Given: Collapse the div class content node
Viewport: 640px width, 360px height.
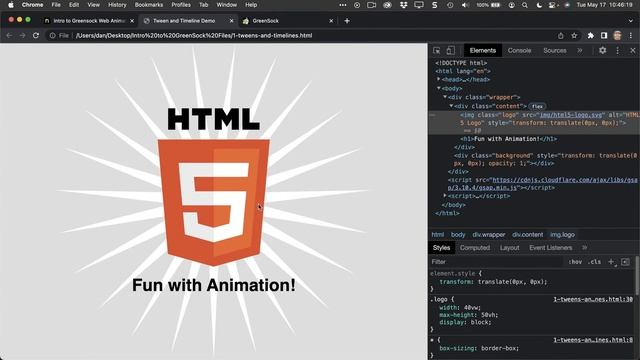Looking at the screenshot, I should (x=451, y=106).
